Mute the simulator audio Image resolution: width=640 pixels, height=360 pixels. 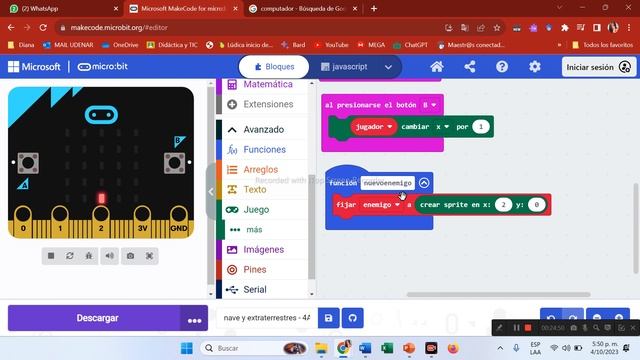(x=110, y=256)
